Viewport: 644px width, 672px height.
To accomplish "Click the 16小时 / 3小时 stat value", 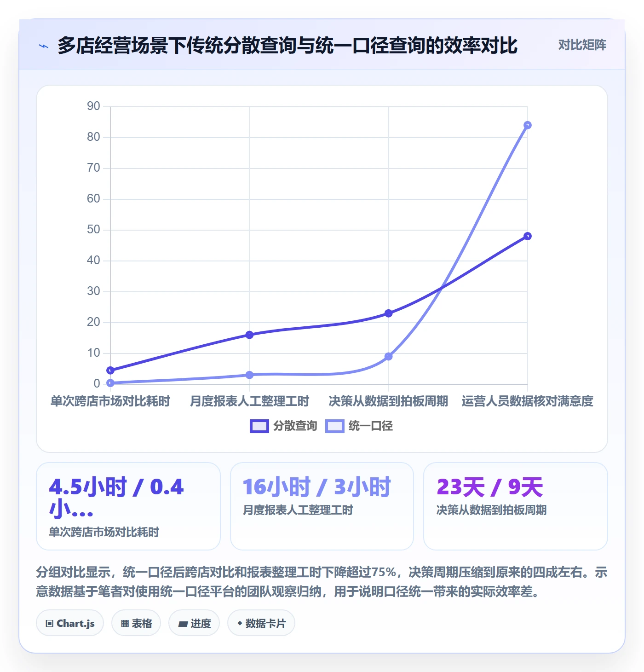I will pyautogui.click(x=317, y=487).
